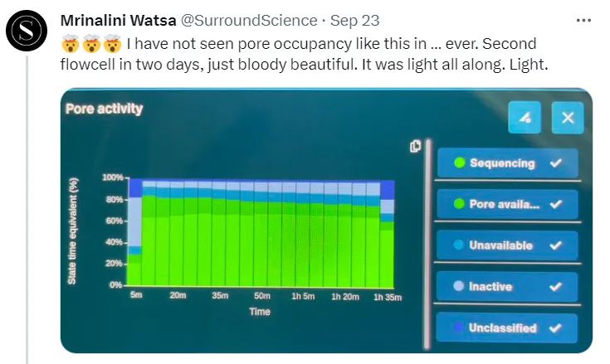Click the copy icon above the chart legend
Screen dimensions: 610x364
point(416,147)
